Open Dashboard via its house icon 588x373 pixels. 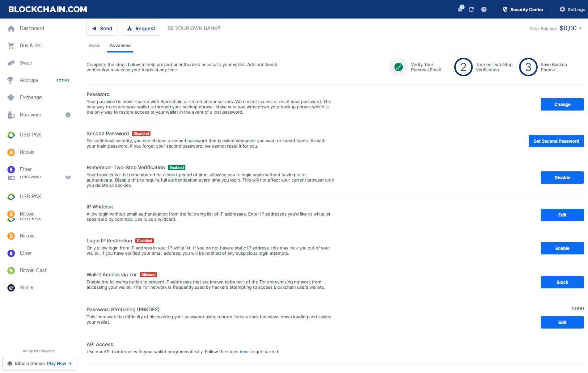pos(11,28)
